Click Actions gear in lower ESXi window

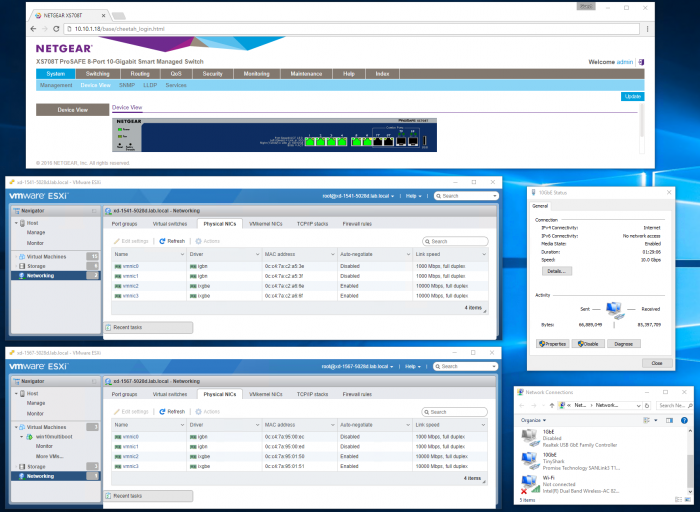point(199,412)
